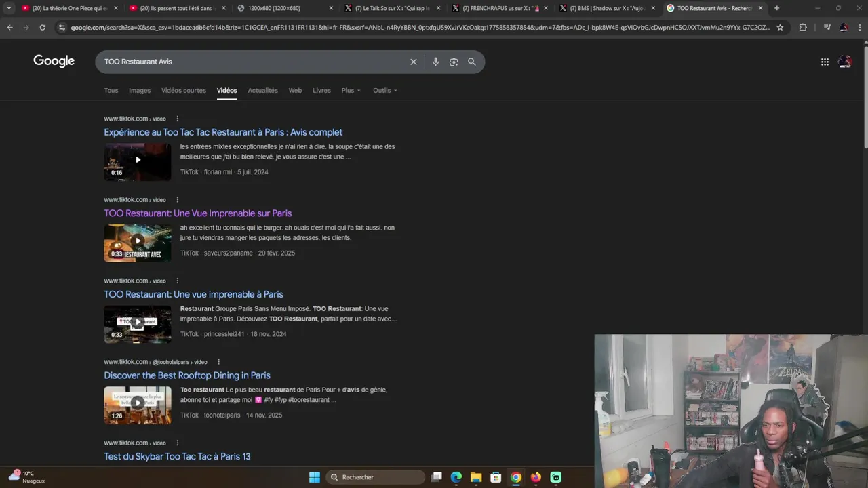Go back to the previous page
868x488 pixels.
(x=9, y=27)
